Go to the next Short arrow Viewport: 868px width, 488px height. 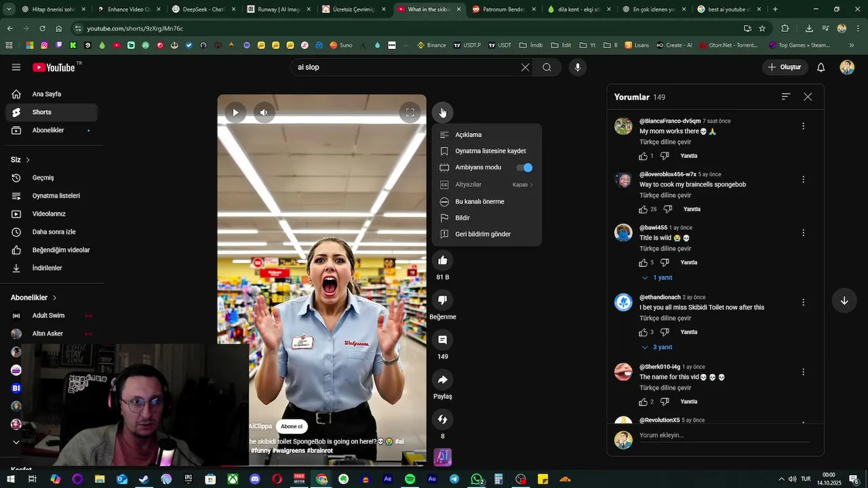[x=844, y=301]
